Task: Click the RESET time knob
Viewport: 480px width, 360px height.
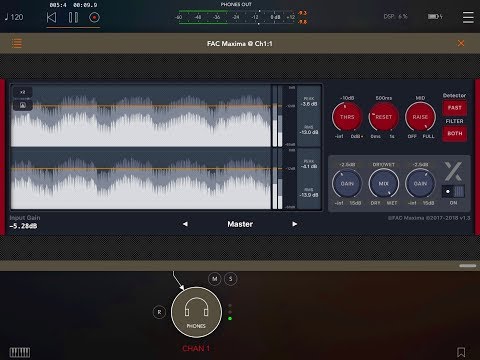Action: pyautogui.click(x=384, y=117)
